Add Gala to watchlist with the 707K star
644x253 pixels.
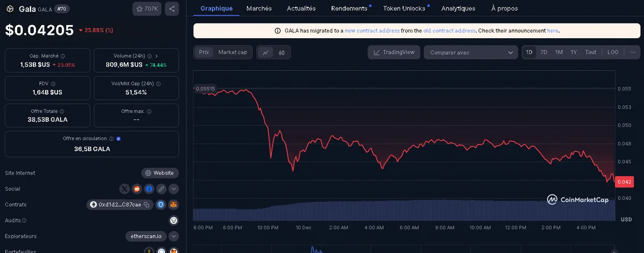(x=147, y=9)
